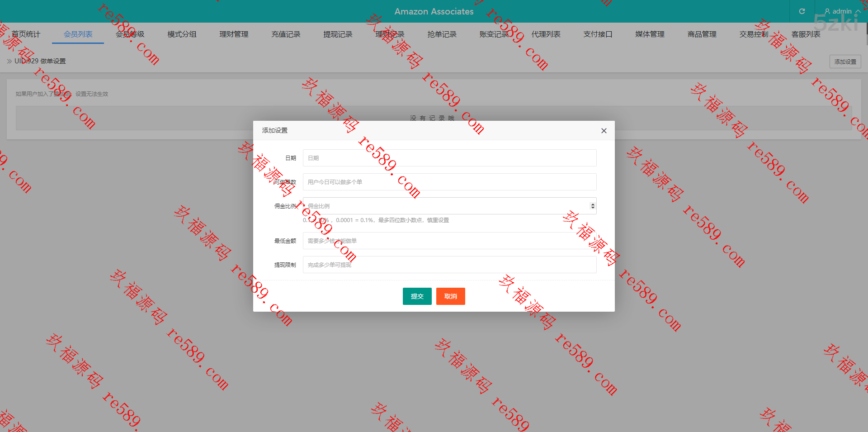Image resolution: width=868 pixels, height=432 pixels.
Task: Click the 佣金比例 number input
Action: coord(445,206)
